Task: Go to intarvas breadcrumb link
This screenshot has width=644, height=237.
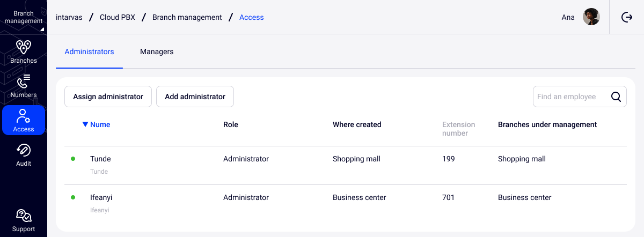Action: (x=69, y=17)
